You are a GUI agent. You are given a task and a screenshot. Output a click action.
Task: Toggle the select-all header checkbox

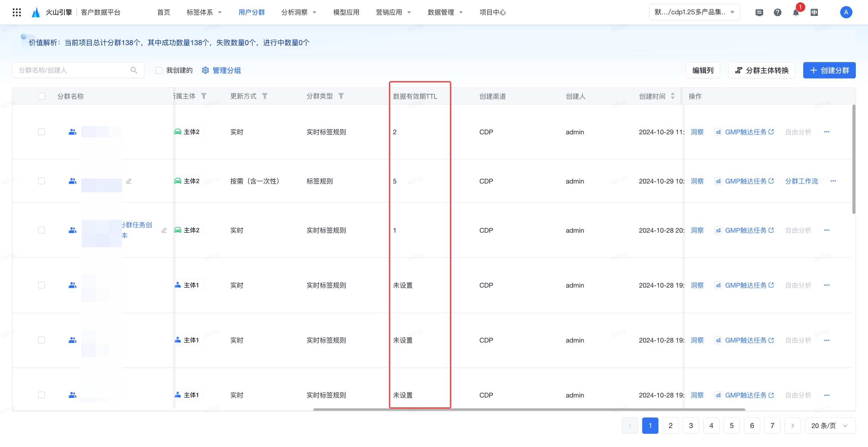[41, 96]
